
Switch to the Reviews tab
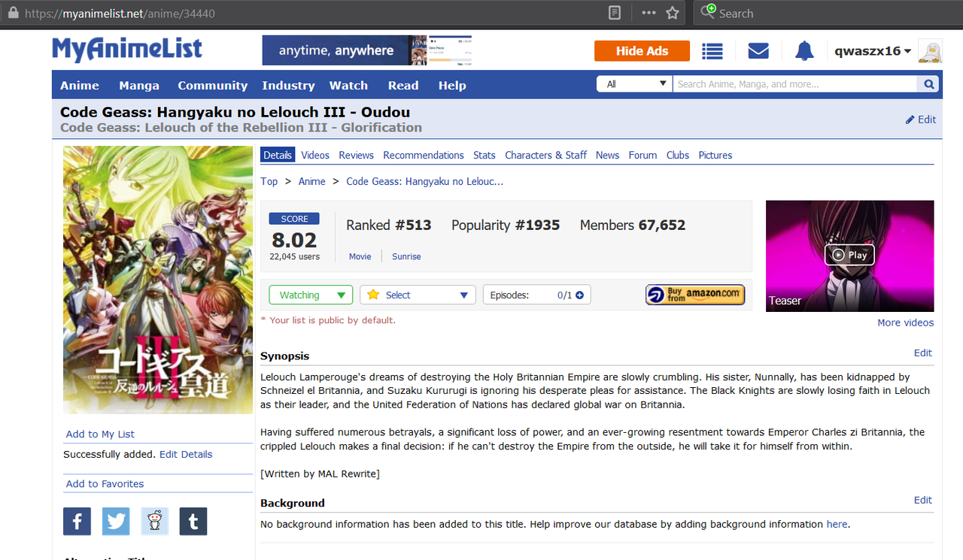click(x=356, y=155)
